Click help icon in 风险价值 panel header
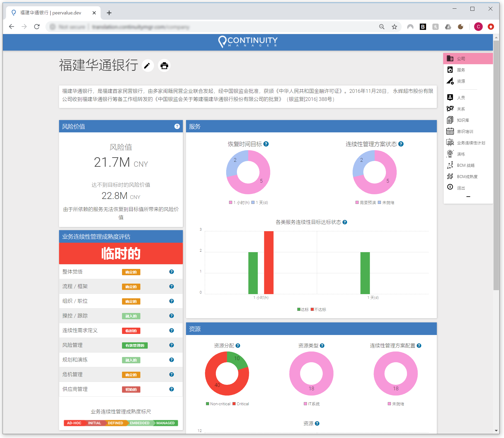 177,126
